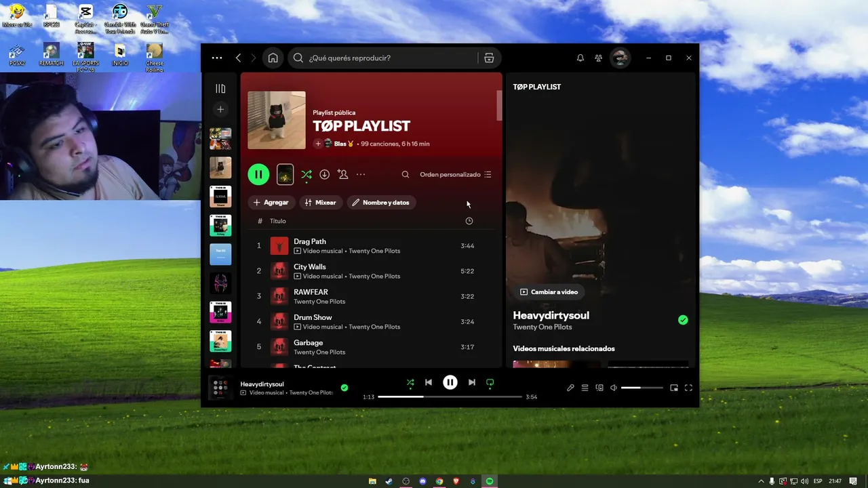Toggle shuffle in the playlist action row
Screen dimensions: 868x488
[307, 174]
